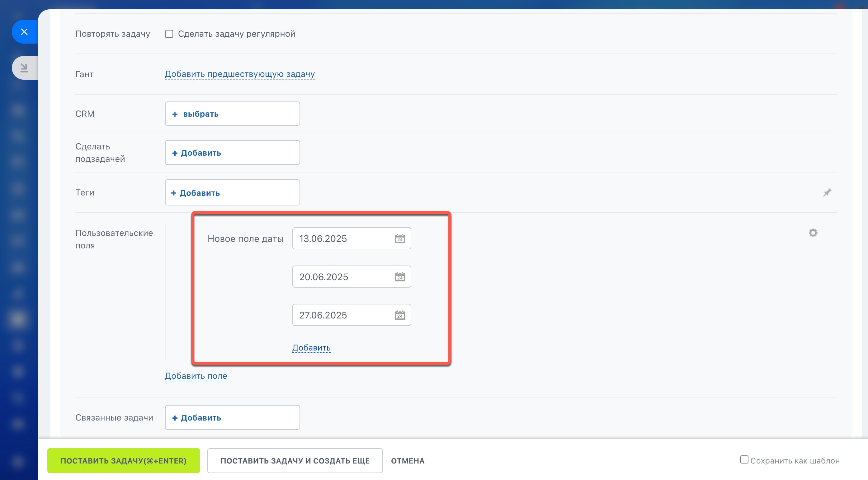Click the 'Новое поле даты' label
Image resolution: width=868 pixels, height=480 pixels.
pyautogui.click(x=245, y=238)
